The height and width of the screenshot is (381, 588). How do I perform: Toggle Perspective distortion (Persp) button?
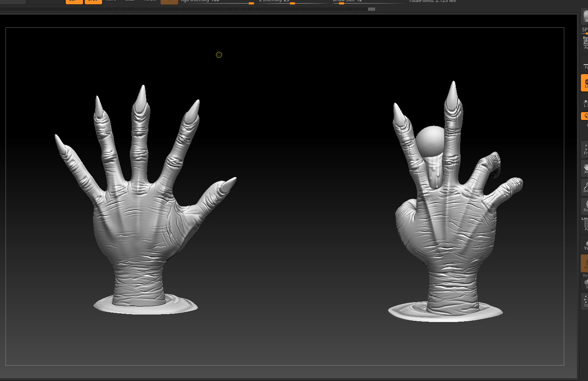click(585, 43)
